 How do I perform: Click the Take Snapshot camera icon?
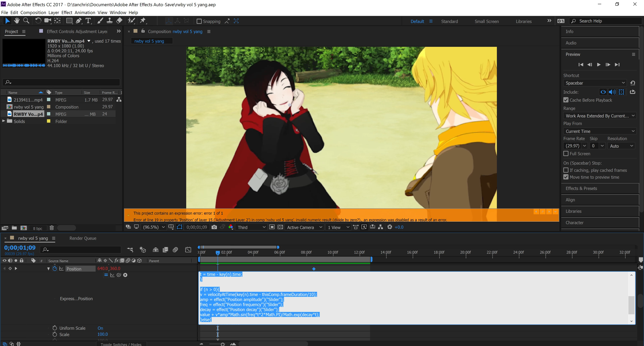tap(214, 227)
